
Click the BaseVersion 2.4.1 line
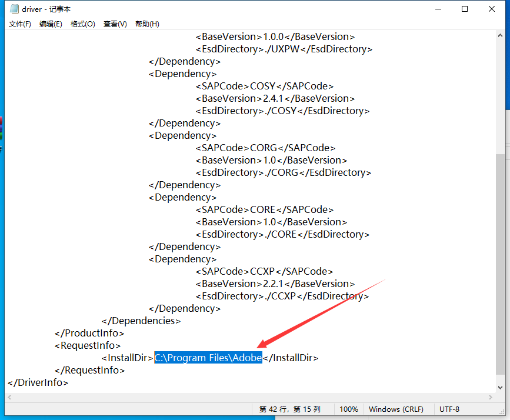(x=275, y=98)
